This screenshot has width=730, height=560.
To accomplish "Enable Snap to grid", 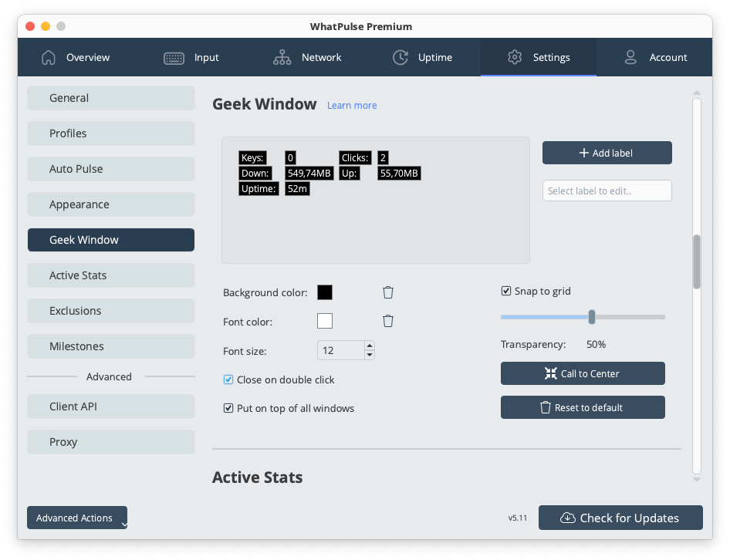I will click(x=506, y=291).
